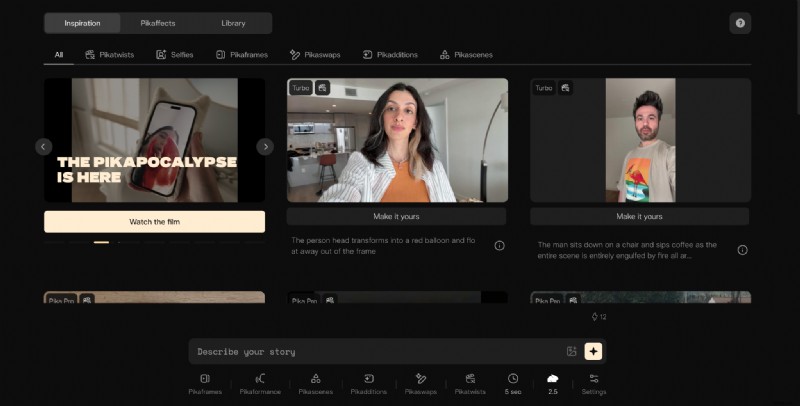Open the man in t-shirt video thumbnail

click(640, 140)
